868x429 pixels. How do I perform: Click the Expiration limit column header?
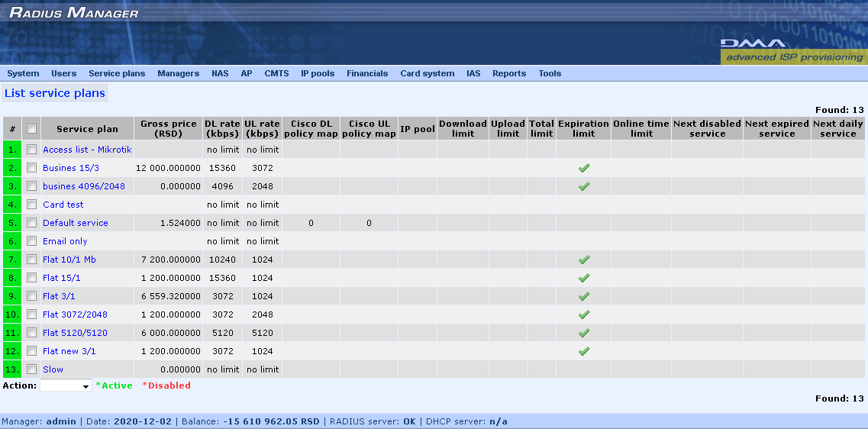tap(583, 128)
